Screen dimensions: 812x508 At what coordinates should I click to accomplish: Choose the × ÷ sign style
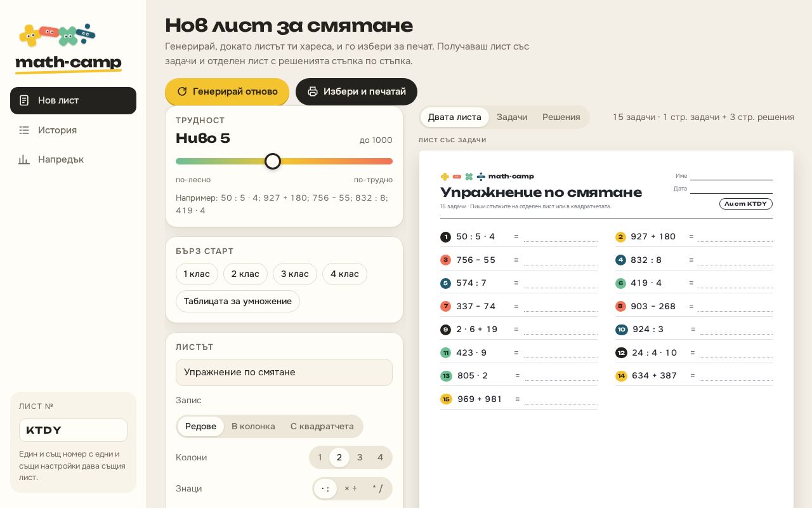[x=350, y=488]
